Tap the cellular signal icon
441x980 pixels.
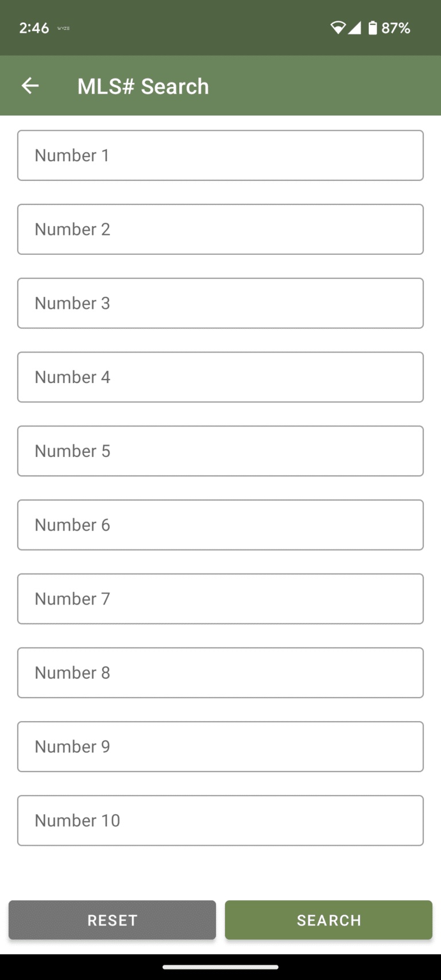point(355,28)
